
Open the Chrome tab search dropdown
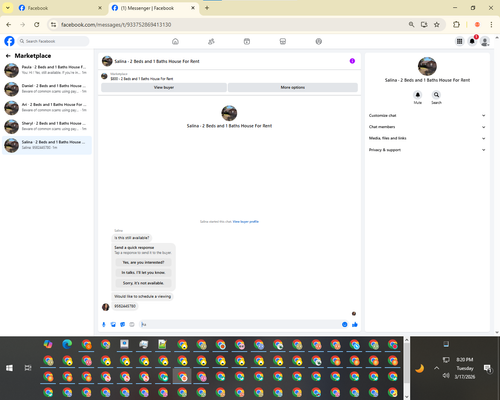(7, 8)
